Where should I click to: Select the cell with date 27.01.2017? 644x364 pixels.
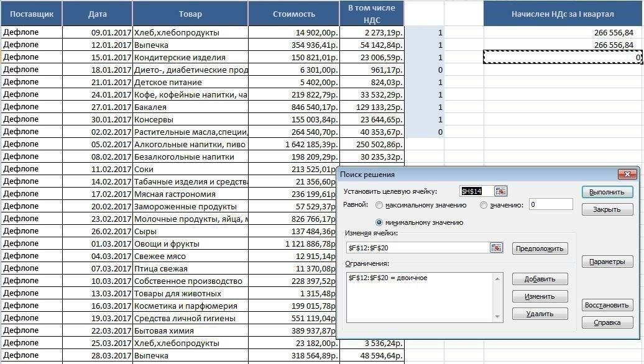coord(98,107)
